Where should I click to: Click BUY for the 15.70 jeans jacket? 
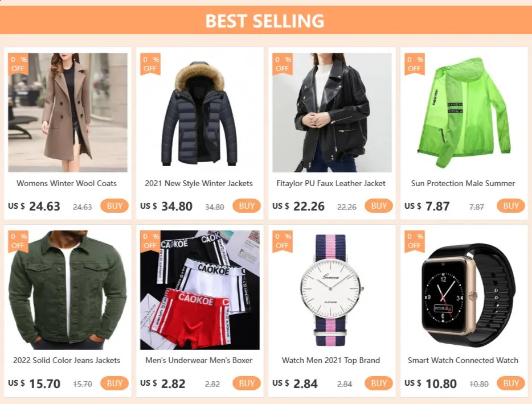click(114, 384)
